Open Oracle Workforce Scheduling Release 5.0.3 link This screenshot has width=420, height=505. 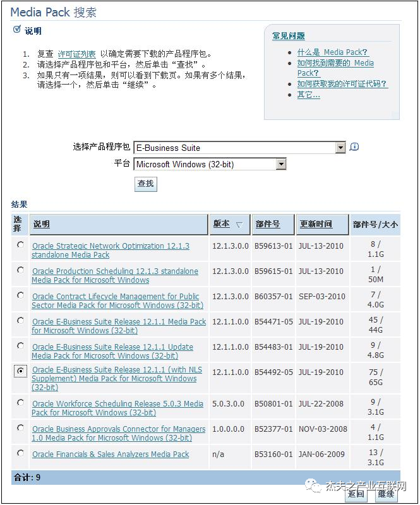117,408
